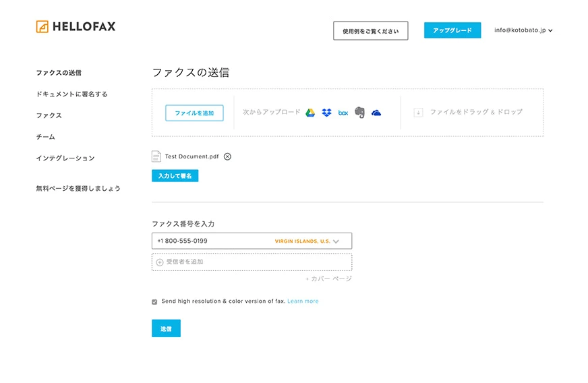Choose the Box upload icon
588x383 pixels.
coord(343,113)
